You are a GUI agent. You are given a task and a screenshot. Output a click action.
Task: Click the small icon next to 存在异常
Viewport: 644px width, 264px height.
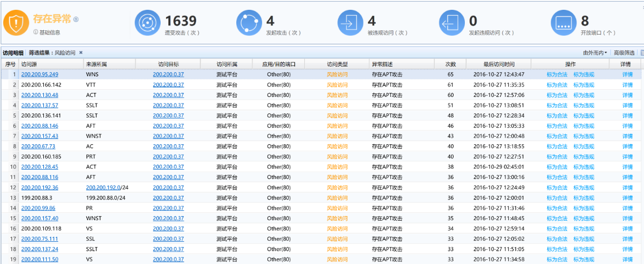(76, 20)
